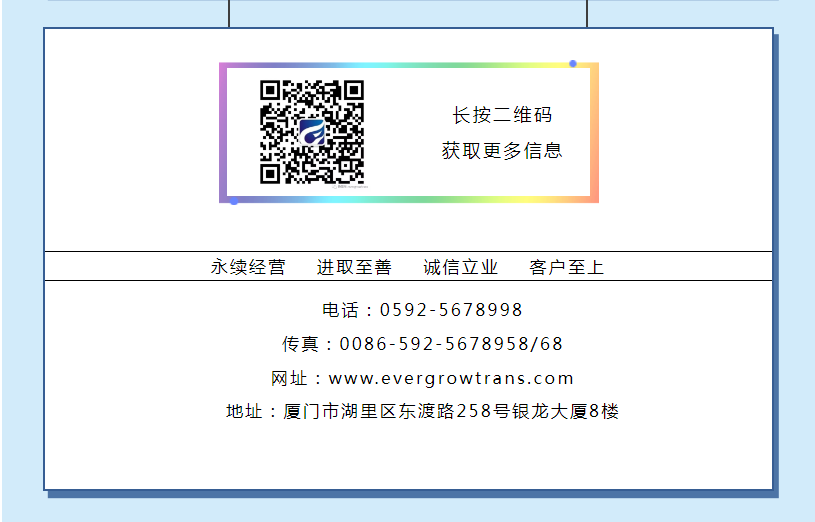Click the blue dot on frame's top-right corner

click(x=573, y=64)
